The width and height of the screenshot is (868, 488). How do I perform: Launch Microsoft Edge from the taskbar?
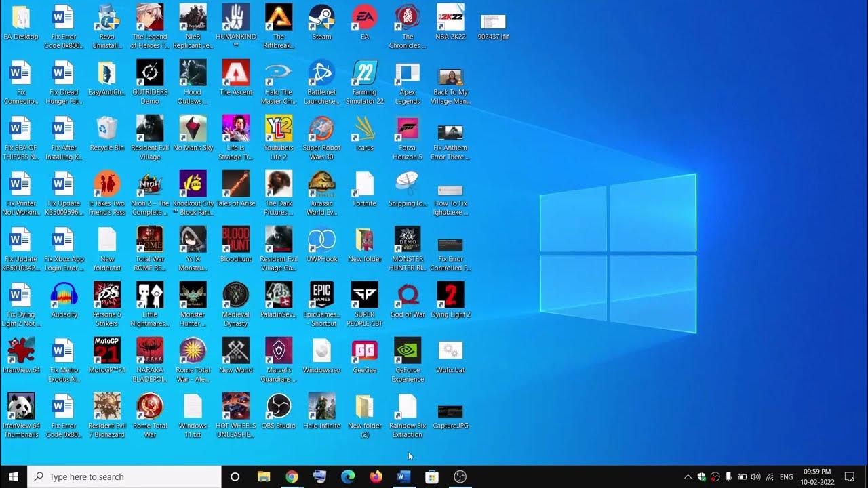pos(348,476)
